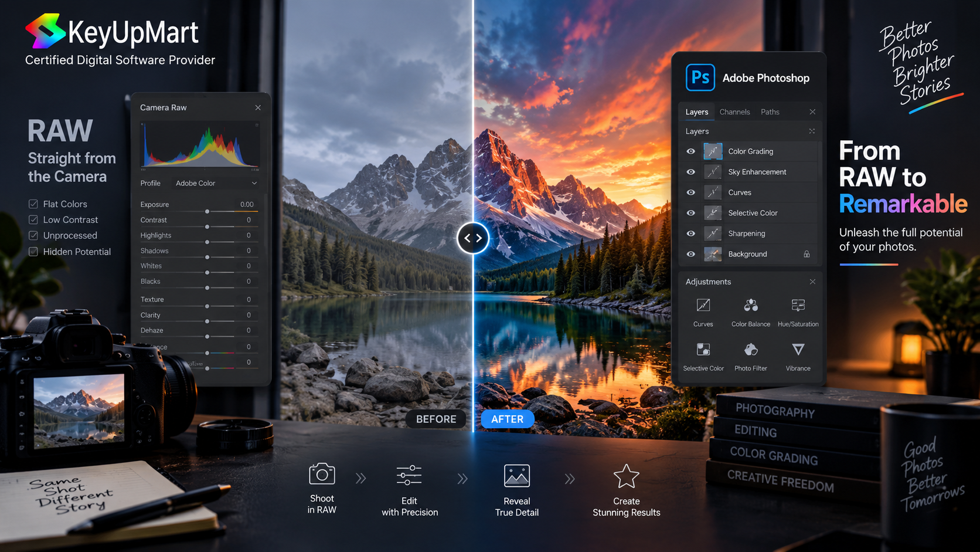The height and width of the screenshot is (552, 980).
Task: Click the KeyUpMart rainbow logo
Action: (x=45, y=31)
